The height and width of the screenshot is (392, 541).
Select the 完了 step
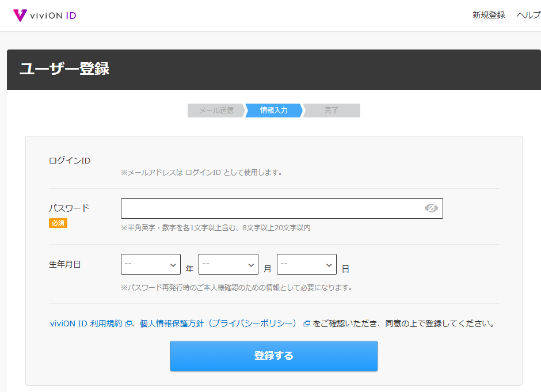332,111
